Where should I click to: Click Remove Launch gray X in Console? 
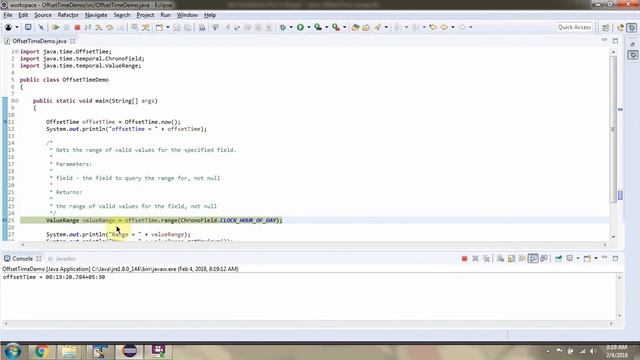[475, 258]
